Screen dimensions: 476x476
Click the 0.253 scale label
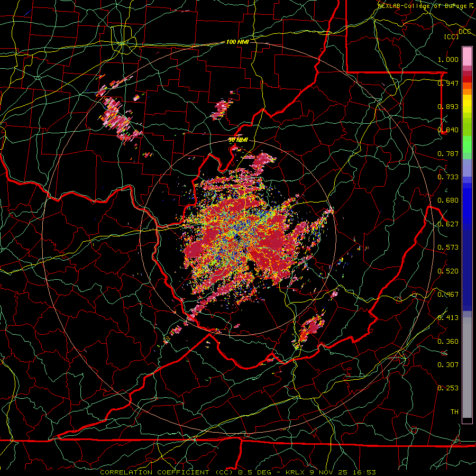click(x=448, y=388)
